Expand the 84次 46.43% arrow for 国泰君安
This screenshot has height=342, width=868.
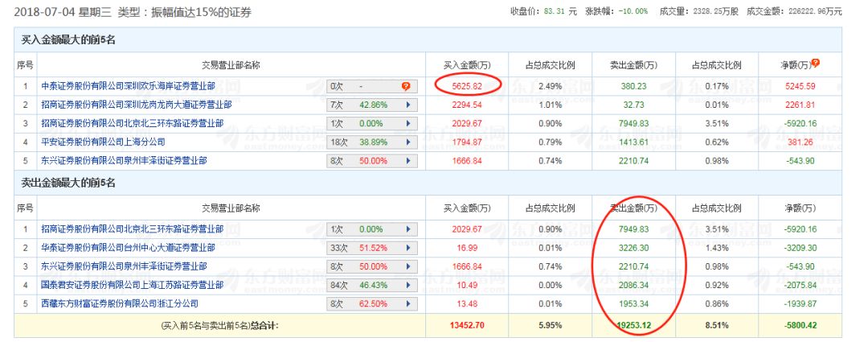click(408, 286)
